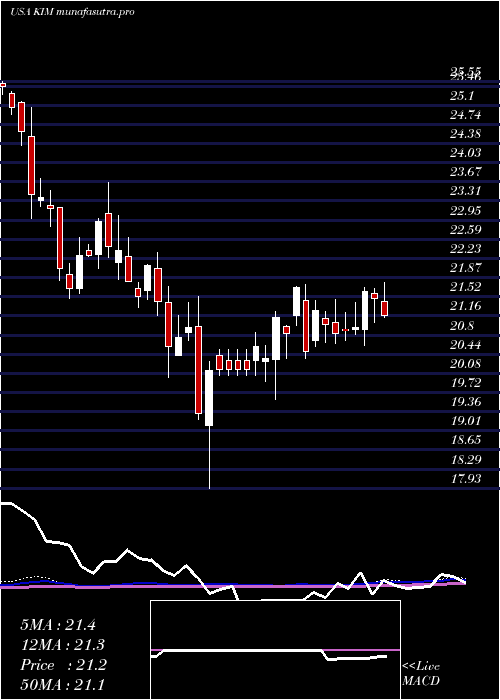Select the 23.67 price axis label
500x700 pixels.
click(466, 172)
